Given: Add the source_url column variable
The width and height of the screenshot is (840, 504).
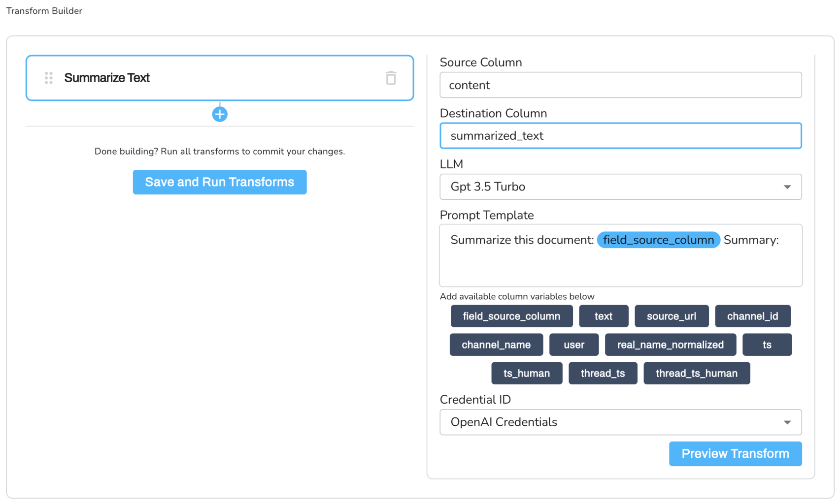Looking at the screenshot, I should point(672,316).
